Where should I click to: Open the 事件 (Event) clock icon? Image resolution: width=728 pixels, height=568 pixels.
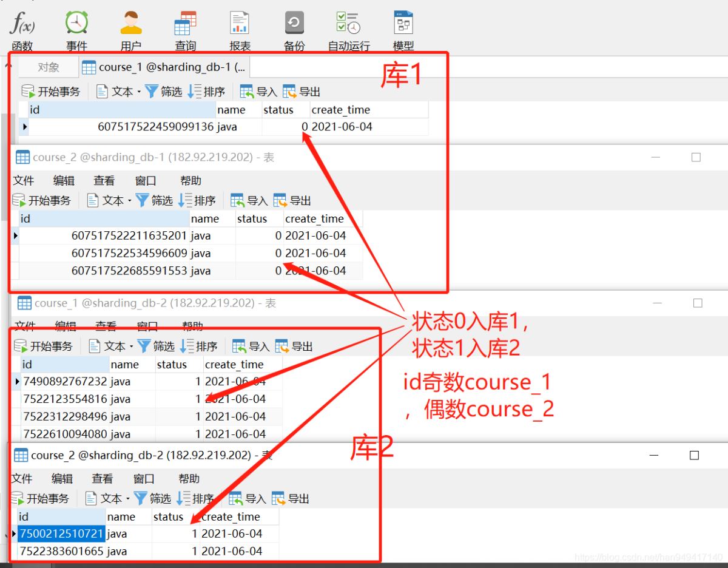[77, 30]
